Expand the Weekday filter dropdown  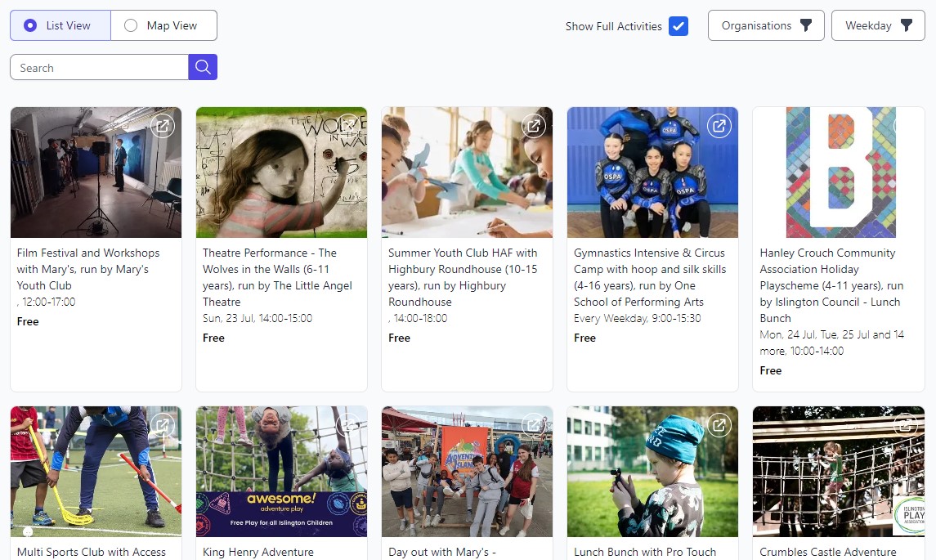coord(878,25)
